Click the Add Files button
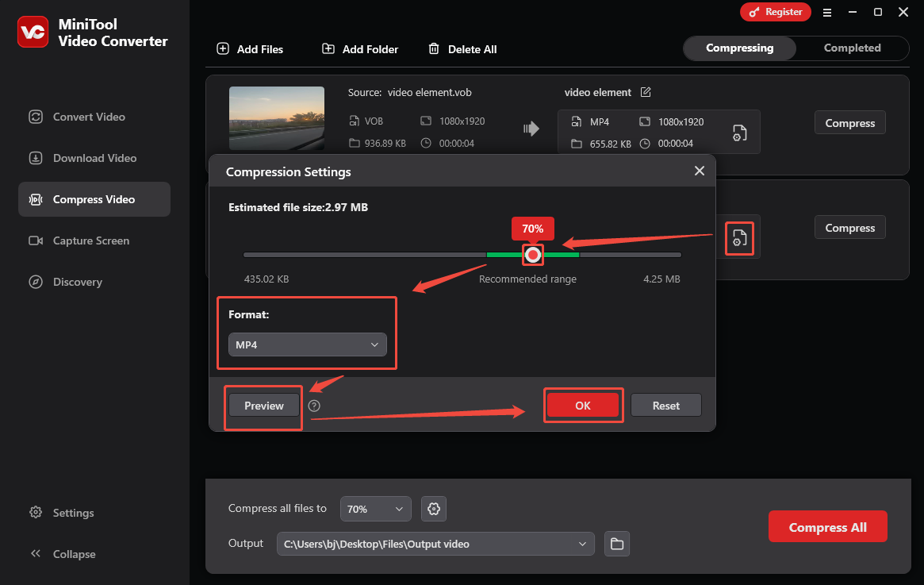This screenshot has height=585, width=924. (250, 49)
